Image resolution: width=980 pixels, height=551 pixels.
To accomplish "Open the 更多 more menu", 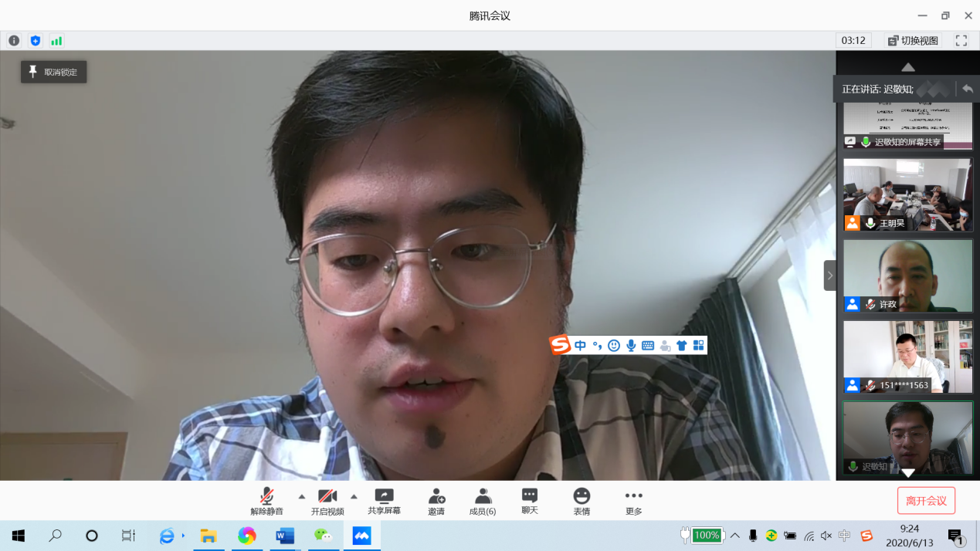I will pyautogui.click(x=633, y=501).
